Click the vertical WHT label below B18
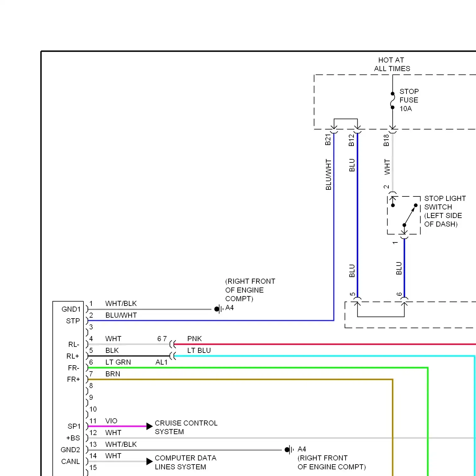Viewport: 476px width, 476px height. pos(387,167)
